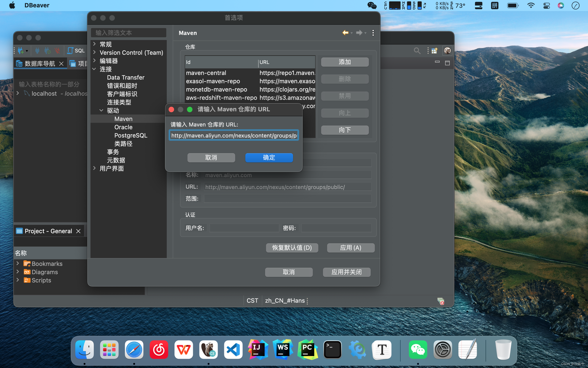Open System Preferences from the Dock

point(443,350)
